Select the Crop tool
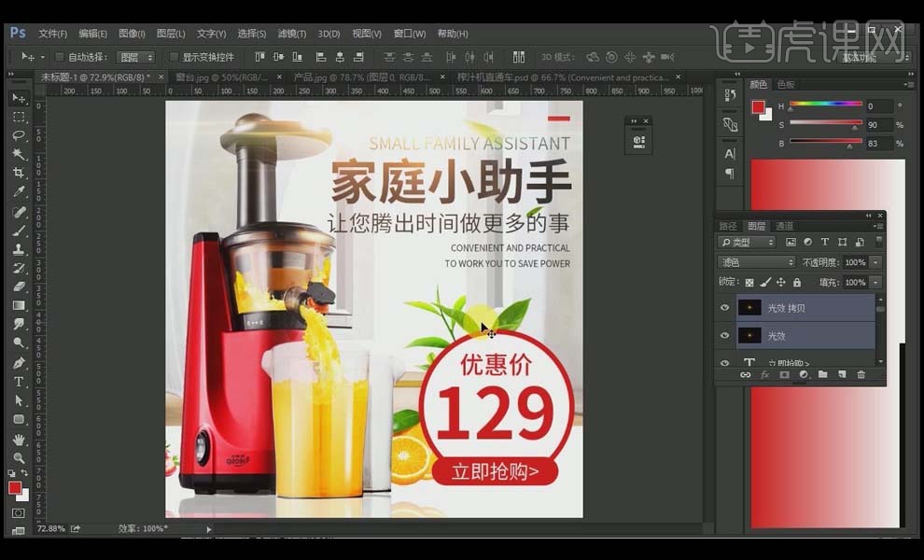The image size is (924, 560). point(19,174)
